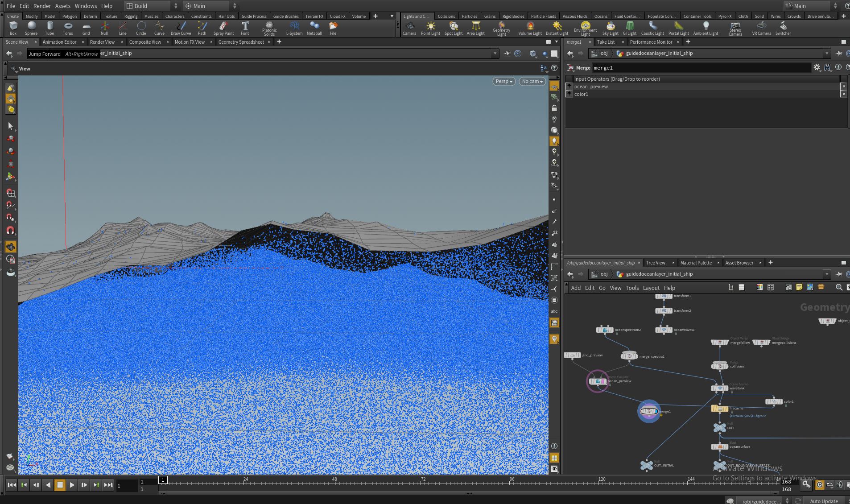850x504 pixels.
Task: Open the Render menu
Action: point(42,6)
